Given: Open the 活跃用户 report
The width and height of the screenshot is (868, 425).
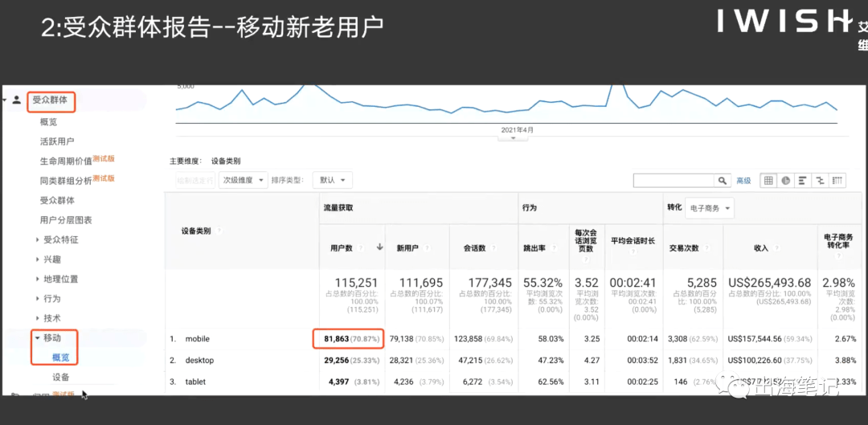Looking at the screenshot, I should pos(57,141).
